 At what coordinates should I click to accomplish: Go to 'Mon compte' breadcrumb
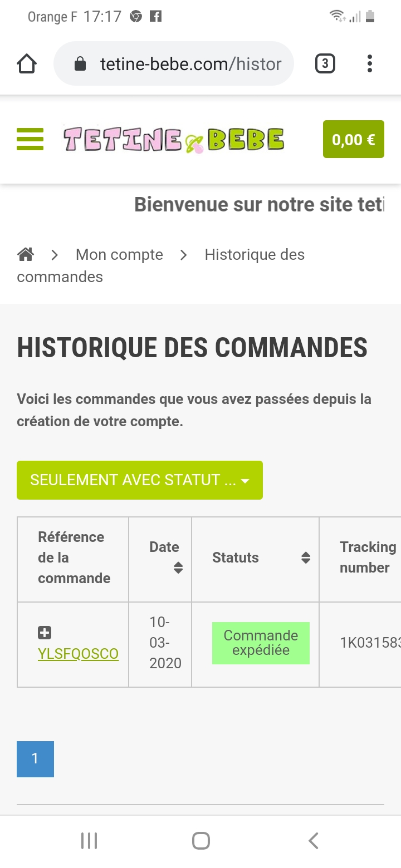pos(119,255)
